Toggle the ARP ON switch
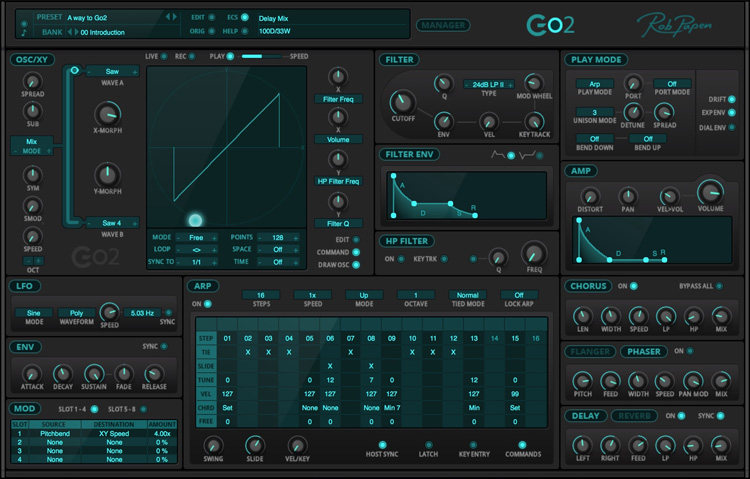 [x=208, y=304]
